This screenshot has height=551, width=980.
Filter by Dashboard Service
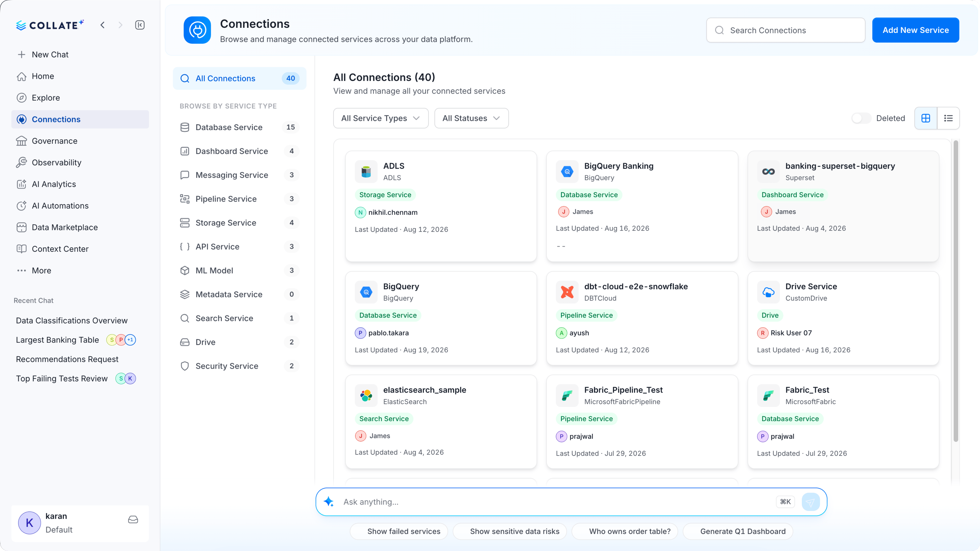point(240,151)
